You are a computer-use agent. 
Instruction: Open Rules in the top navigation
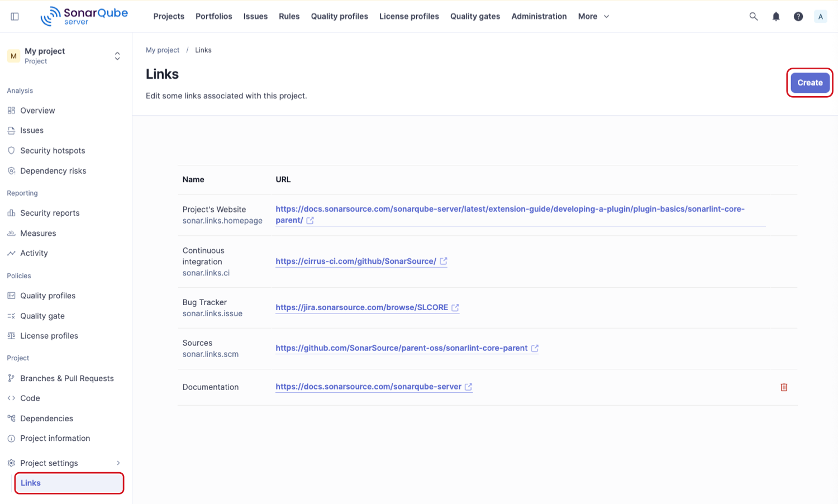[289, 16]
